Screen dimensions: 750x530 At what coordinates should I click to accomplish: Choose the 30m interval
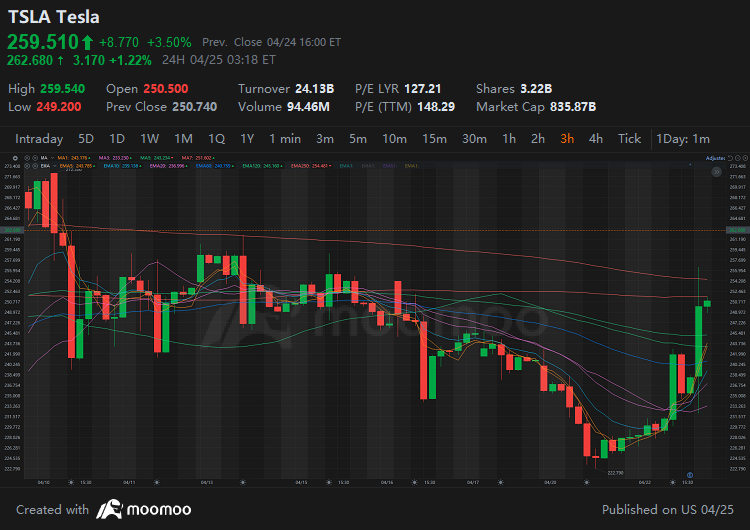[474, 139]
